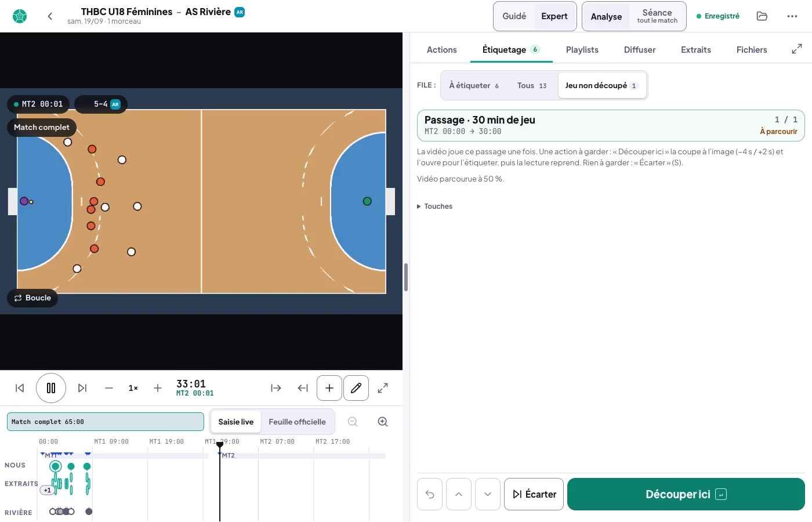The height and width of the screenshot is (522, 812).
Task: Select Séance tout le match view
Action: (657, 16)
